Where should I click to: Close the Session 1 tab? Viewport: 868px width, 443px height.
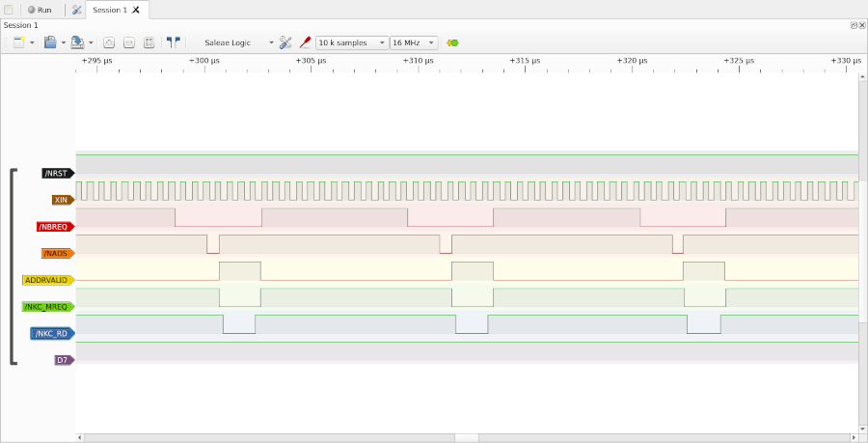coord(136,10)
